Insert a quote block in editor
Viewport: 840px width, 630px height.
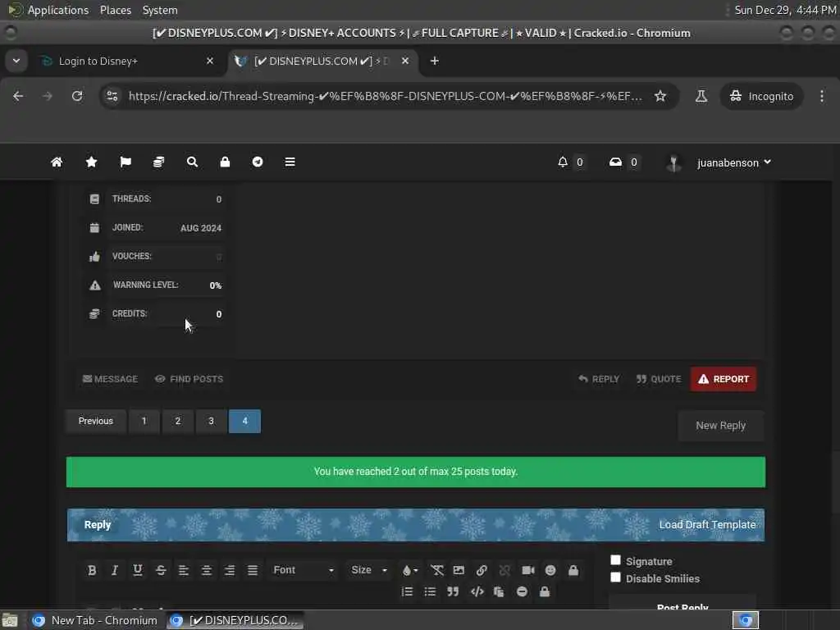[453, 591]
